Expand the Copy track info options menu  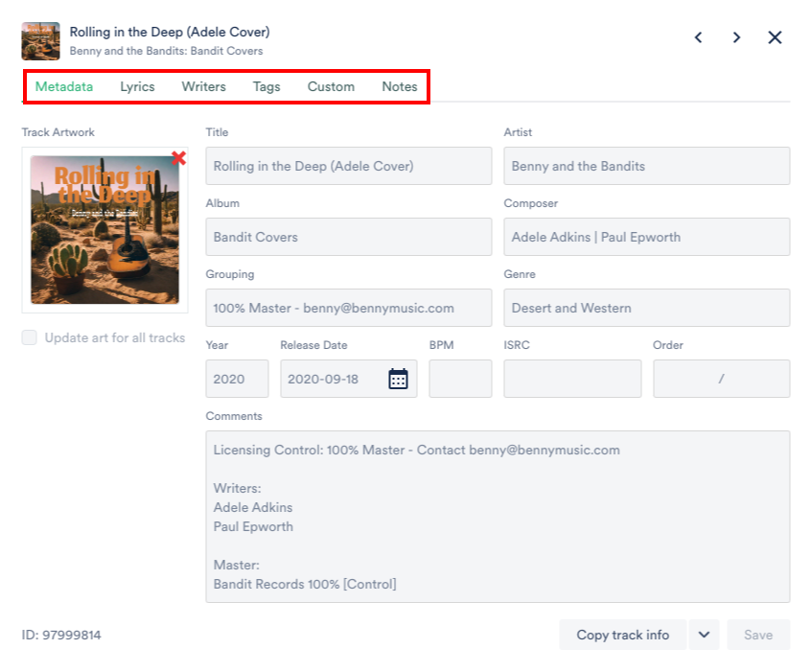[x=704, y=635]
